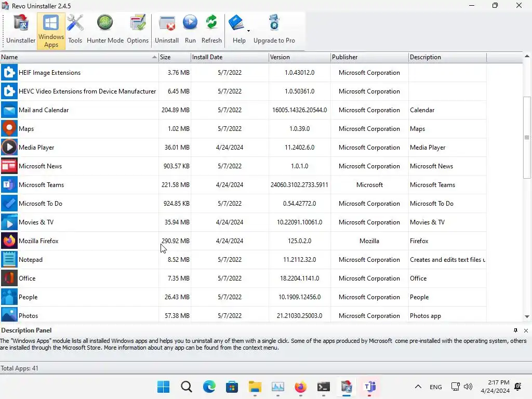Select the Microsoft Teams app icon
The image size is (532, 399).
click(9, 184)
